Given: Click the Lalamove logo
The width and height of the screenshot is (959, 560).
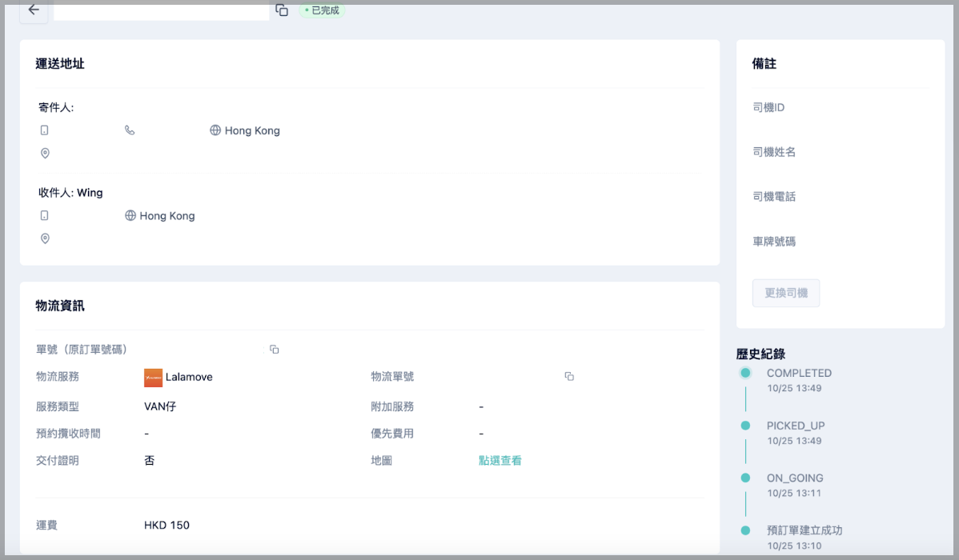Looking at the screenshot, I should tap(153, 378).
